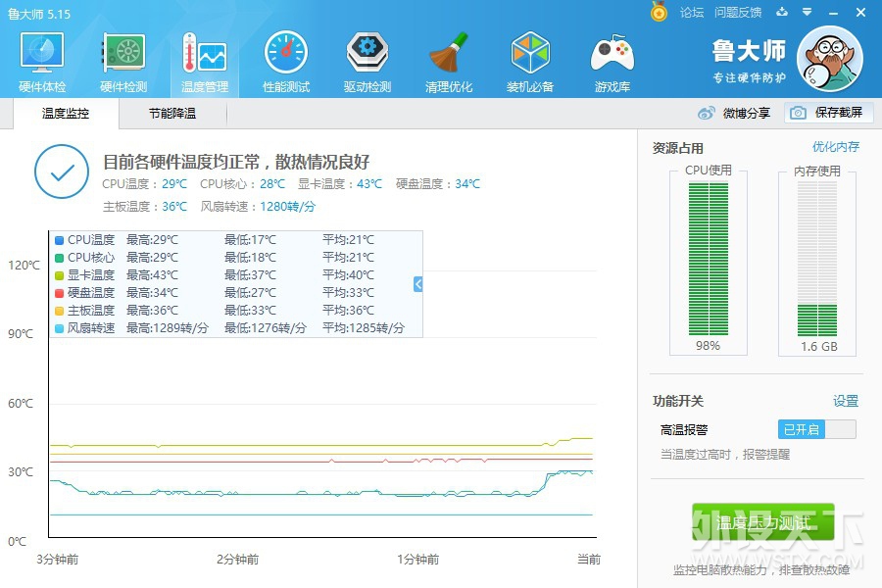Viewport: 882px width, 588px height.
Task: Toggle 主板温度 yellow legend swatch
Action: [x=59, y=311]
